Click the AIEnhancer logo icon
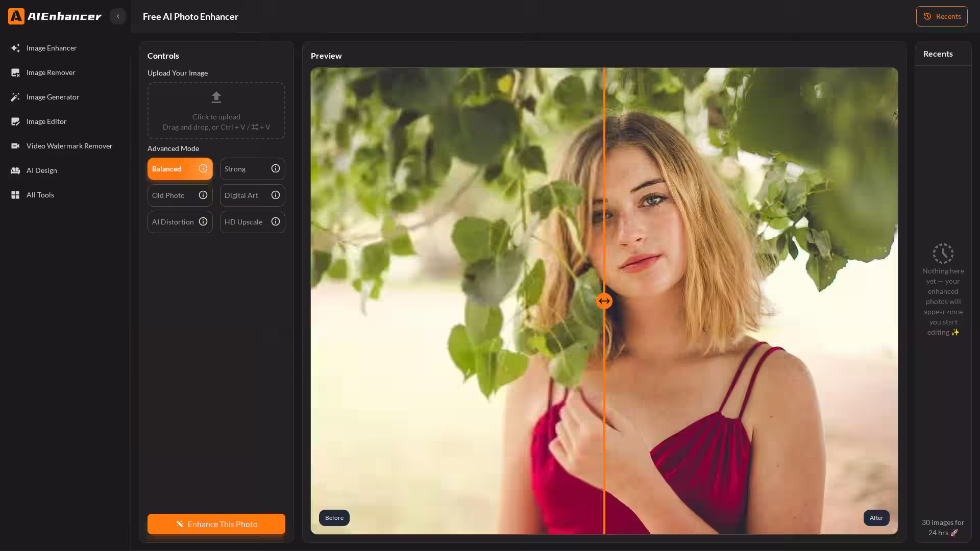 (x=16, y=16)
